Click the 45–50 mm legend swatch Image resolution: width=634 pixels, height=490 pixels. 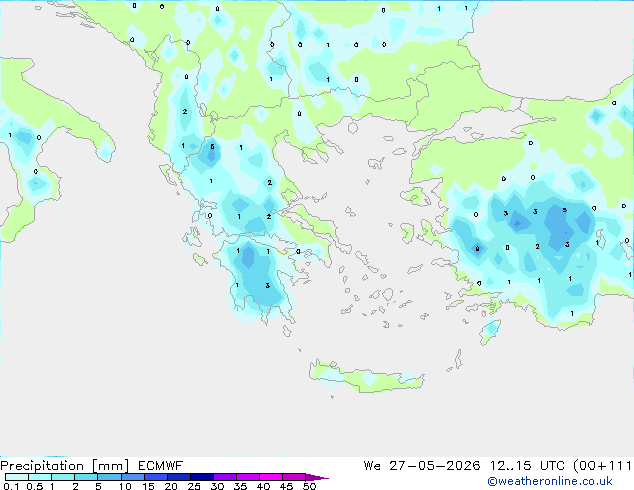click(294, 477)
